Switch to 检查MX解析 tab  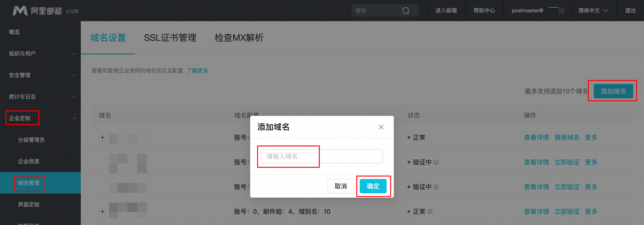tap(239, 38)
